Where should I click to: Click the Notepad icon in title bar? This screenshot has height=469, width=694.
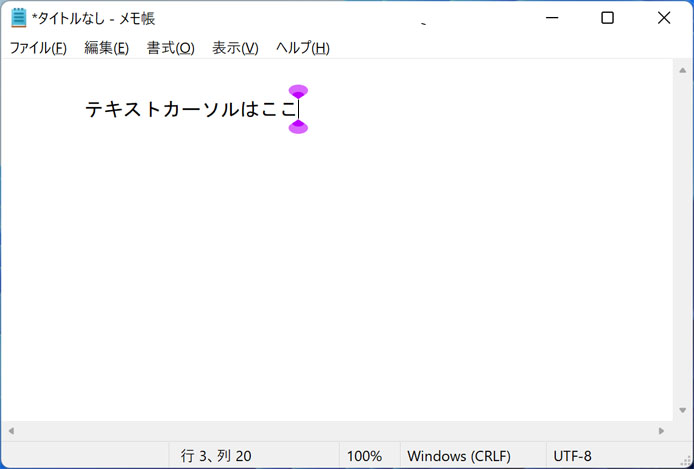click(x=19, y=18)
